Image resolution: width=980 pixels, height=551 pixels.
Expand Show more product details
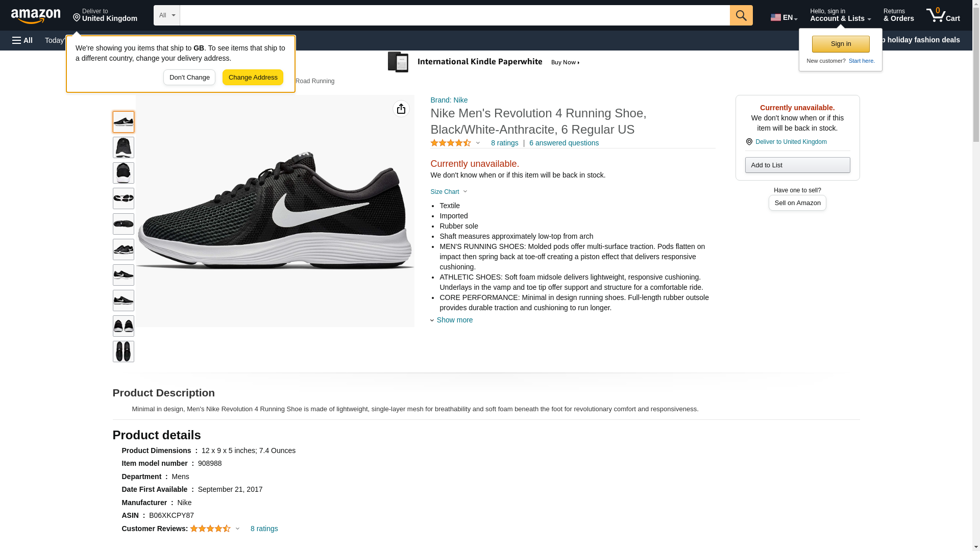coord(454,320)
